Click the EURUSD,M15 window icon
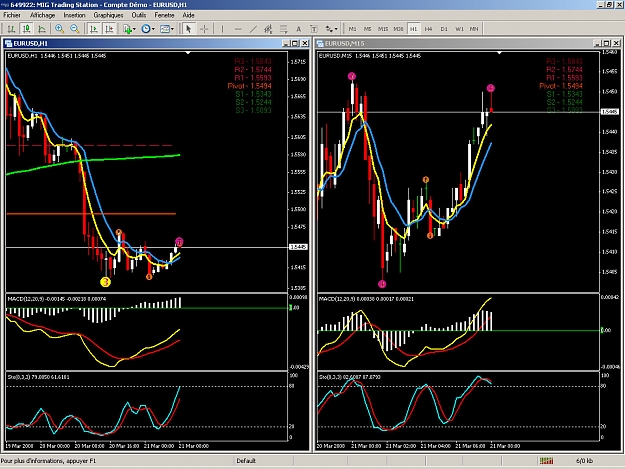 [320, 43]
